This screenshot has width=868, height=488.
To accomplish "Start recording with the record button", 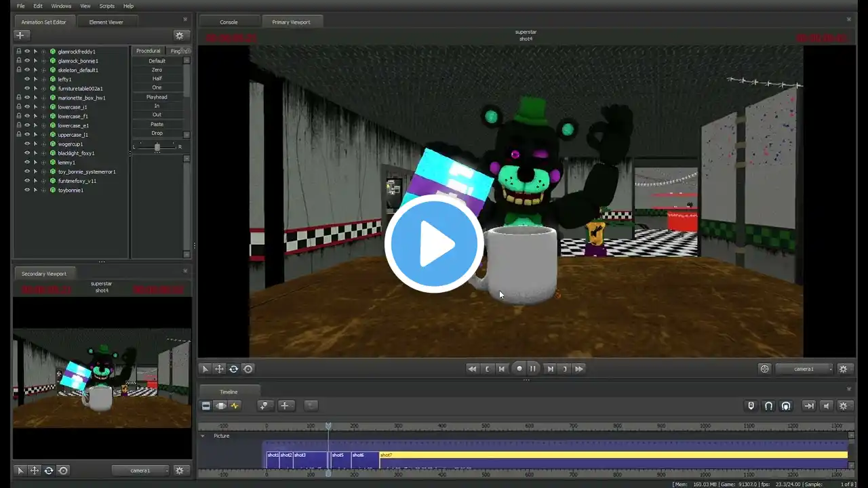I will click(x=519, y=369).
